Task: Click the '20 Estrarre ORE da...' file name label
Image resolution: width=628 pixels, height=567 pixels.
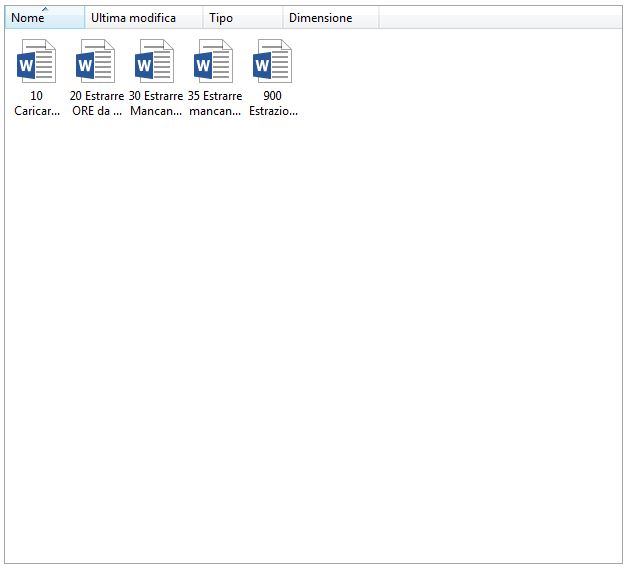Action: (x=97, y=103)
